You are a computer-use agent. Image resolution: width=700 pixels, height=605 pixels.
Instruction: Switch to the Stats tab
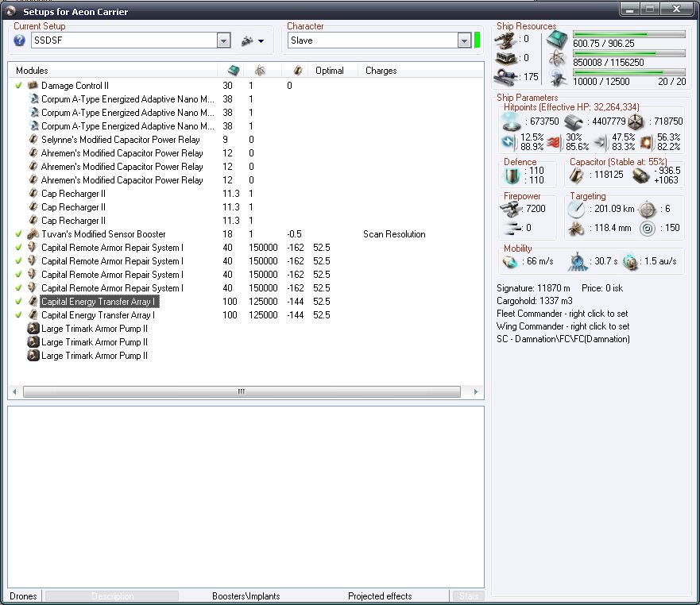coord(468,596)
